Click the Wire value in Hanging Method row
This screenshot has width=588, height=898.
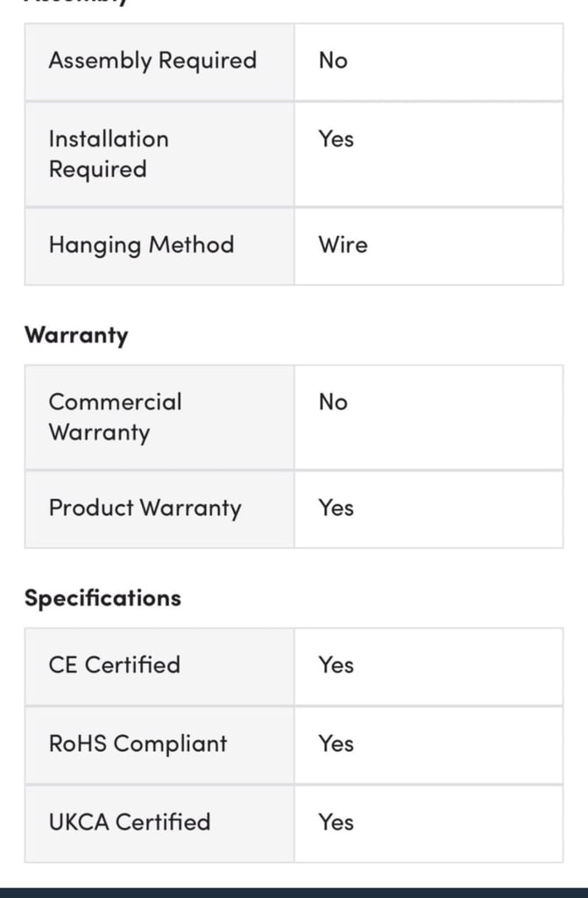(343, 245)
